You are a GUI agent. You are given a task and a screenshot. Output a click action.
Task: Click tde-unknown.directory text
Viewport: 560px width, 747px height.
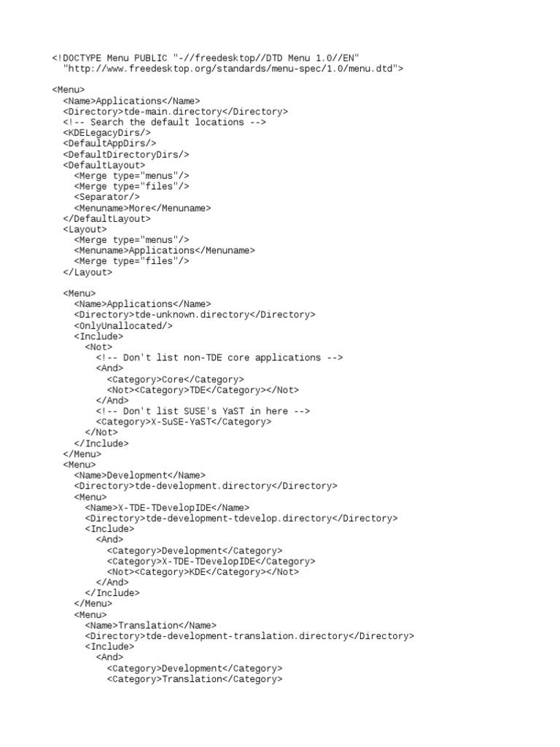pyautogui.click(x=192, y=314)
